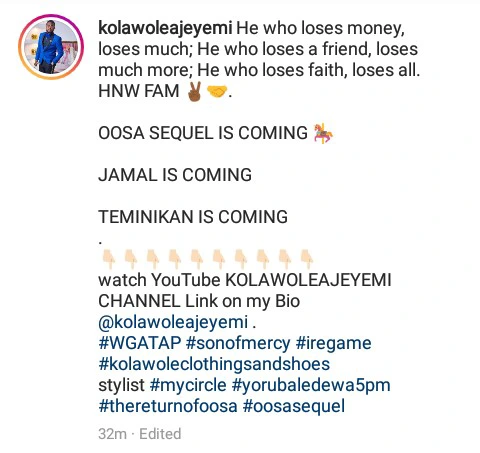Click the handshake emoji after HNW FAM

(x=217, y=91)
